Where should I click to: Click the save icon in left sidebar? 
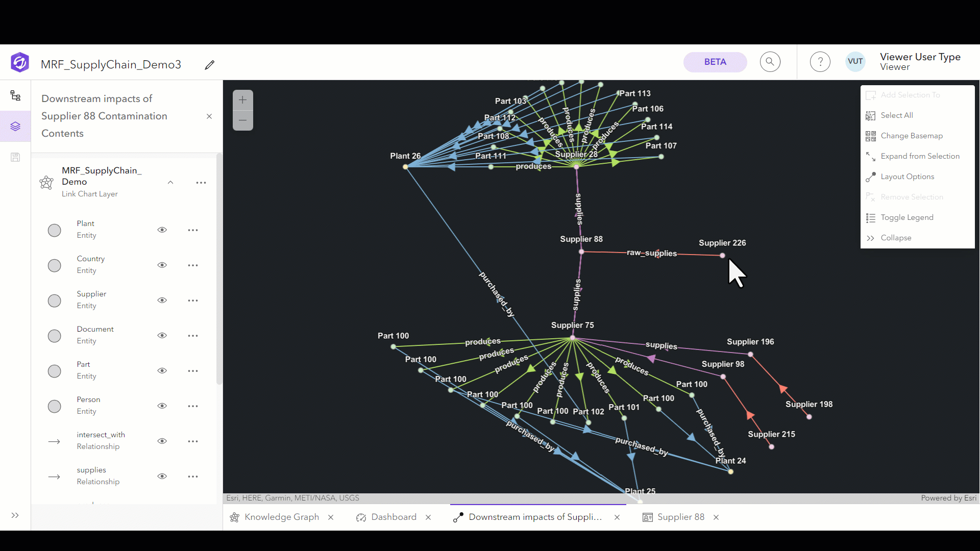click(x=15, y=157)
